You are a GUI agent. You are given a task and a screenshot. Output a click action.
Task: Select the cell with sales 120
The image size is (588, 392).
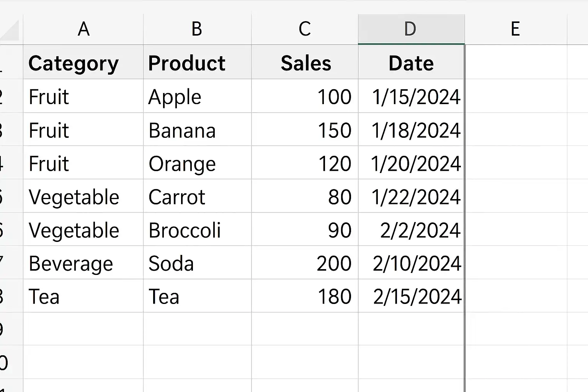pos(305,163)
